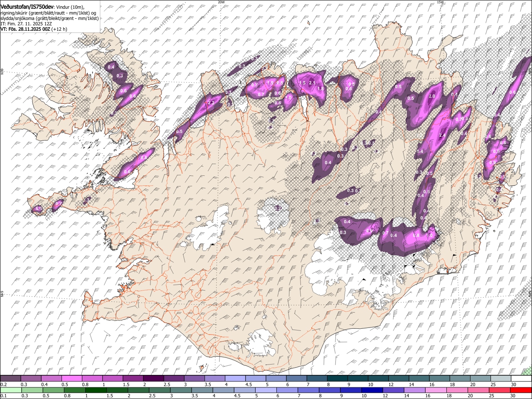Pick the gray-purple 0.2 swatch in snow legend

pos(10,378)
